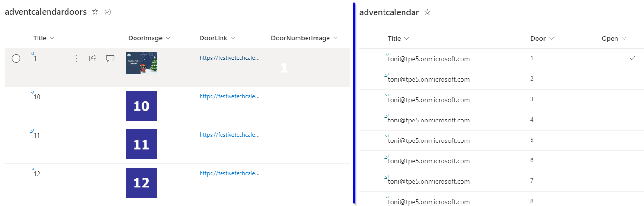644x206 pixels.
Task: Click the check status icon beside adventcalendardoors
Action: click(x=107, y=12)
